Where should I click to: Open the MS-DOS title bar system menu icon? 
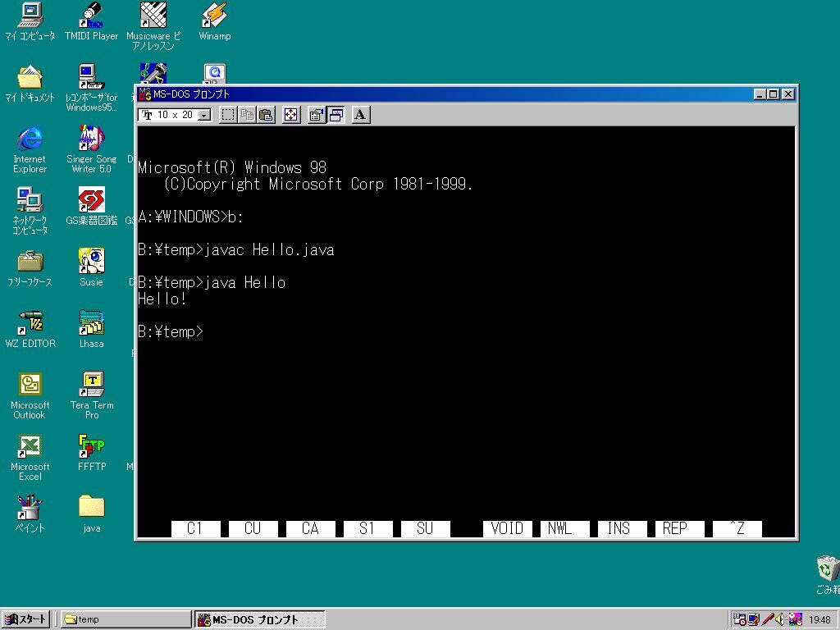coord(145,94)
